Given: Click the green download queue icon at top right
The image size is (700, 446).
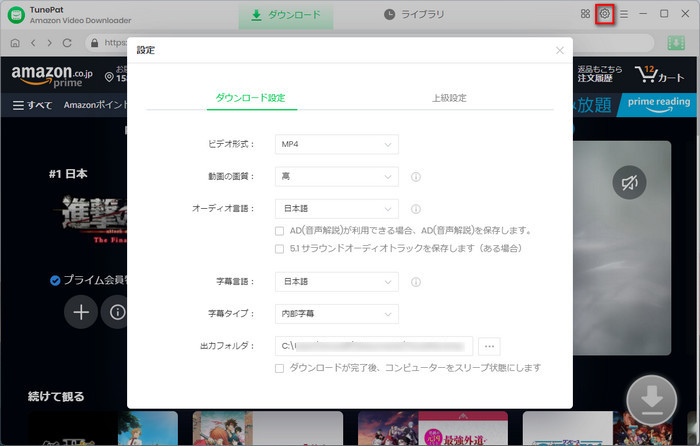Looking at the screenshot, I should pyautogui.click(x=676, y=43).
